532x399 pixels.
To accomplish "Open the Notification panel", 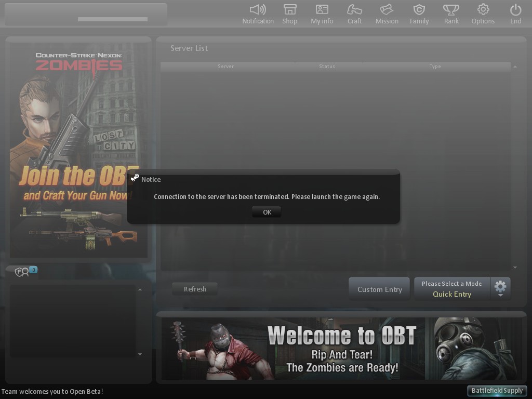I will click(x=258, y=13).
